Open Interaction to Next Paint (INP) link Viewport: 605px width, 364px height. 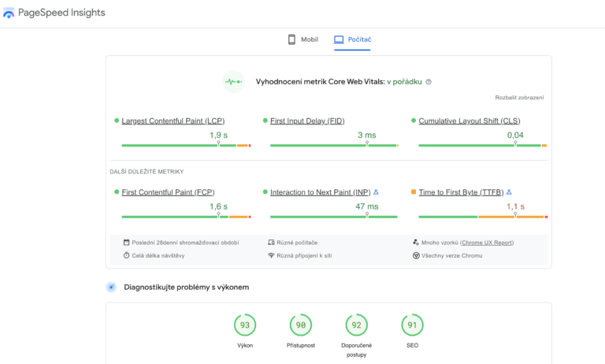pyautogui.click(x=320, y=192)
